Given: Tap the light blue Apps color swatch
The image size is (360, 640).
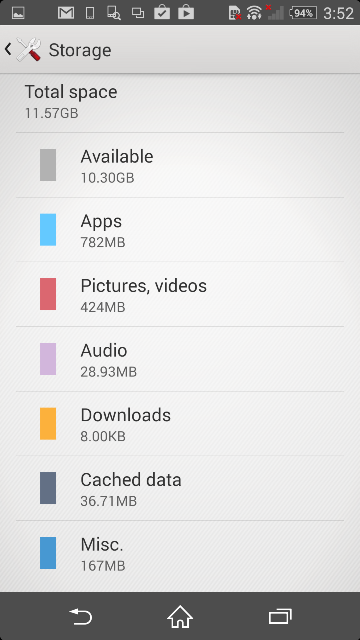Looking at the screenshot, I should coord(48,230).
